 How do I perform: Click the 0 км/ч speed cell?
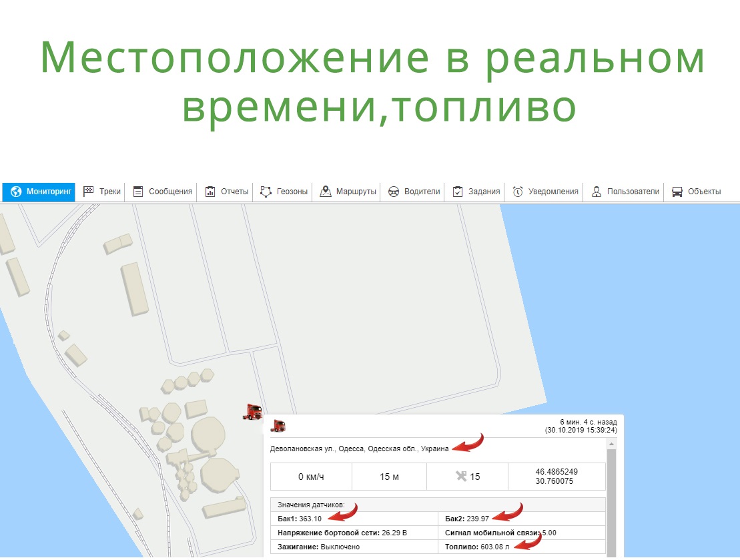[310, 477]
